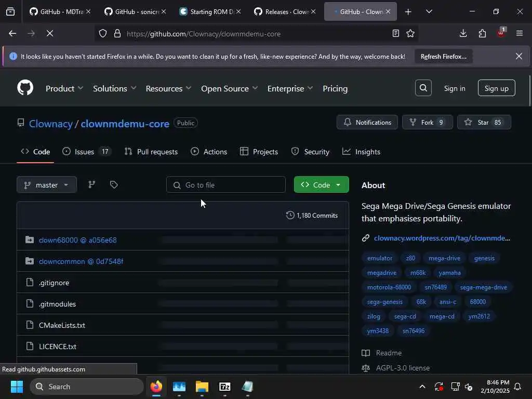Viewport: 532px width, 399px height.
Task: Switch to the Insights tab
Action: (362, 152)
